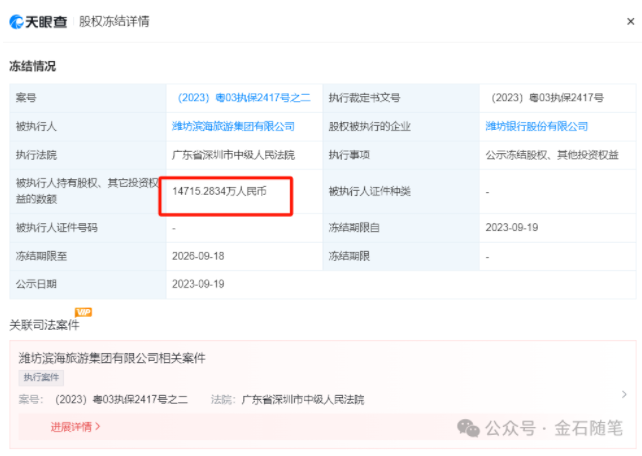Click the 冻结期限至 label cell
This screenshot has width=642, height=456.
[88, 256]
